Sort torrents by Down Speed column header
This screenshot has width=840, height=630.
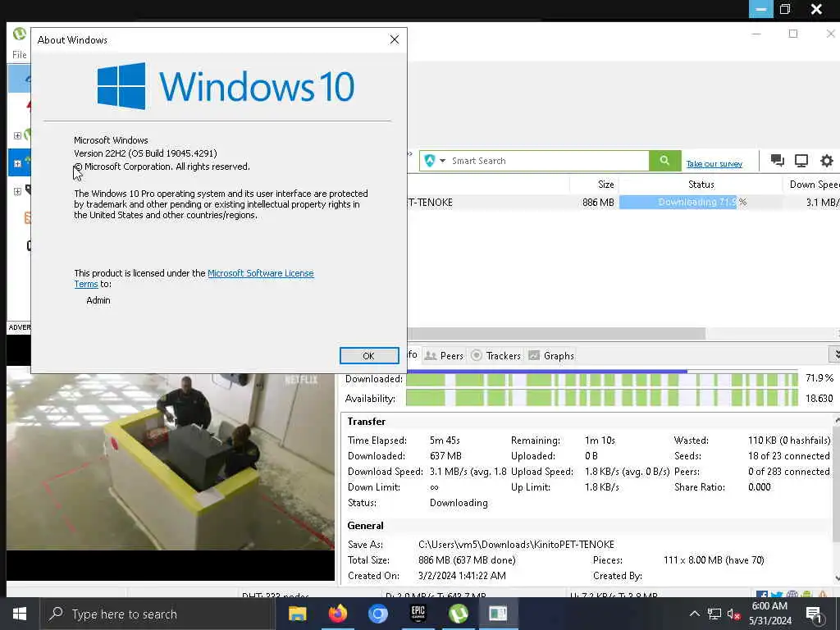811,185
